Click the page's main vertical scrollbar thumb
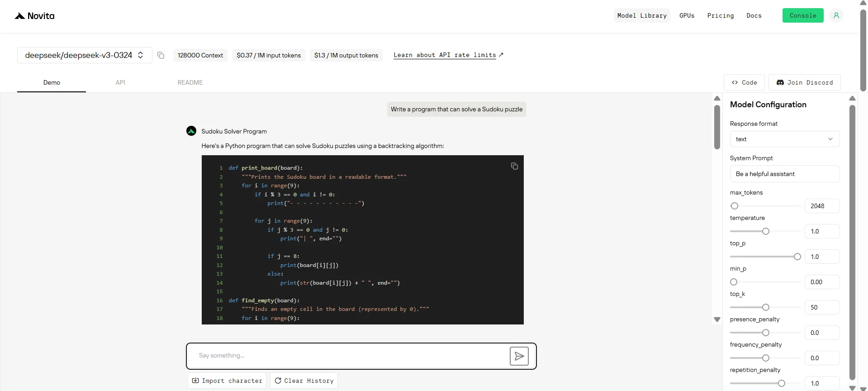Image resolution: width=868 pixels, height=391 pixels. tap(863, 50)
